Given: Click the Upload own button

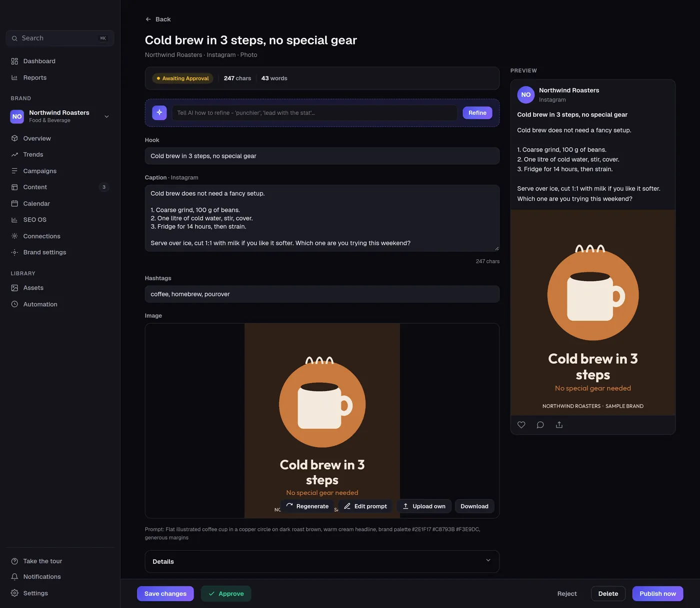Looking at the screenshot, I should point(424,506).
